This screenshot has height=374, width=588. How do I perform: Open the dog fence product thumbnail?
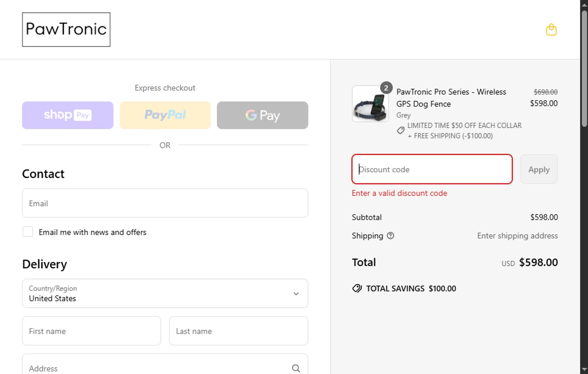tap(370, 104)
